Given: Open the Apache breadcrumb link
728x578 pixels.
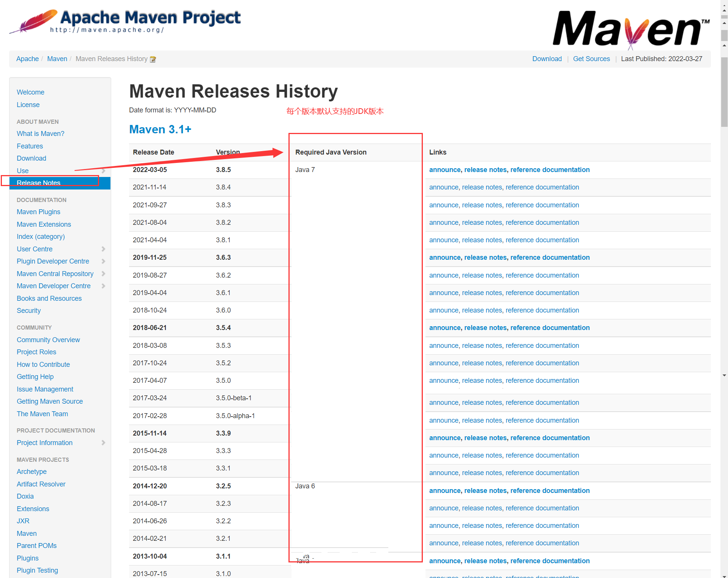Looking at the screenshot, I should 27,59.
